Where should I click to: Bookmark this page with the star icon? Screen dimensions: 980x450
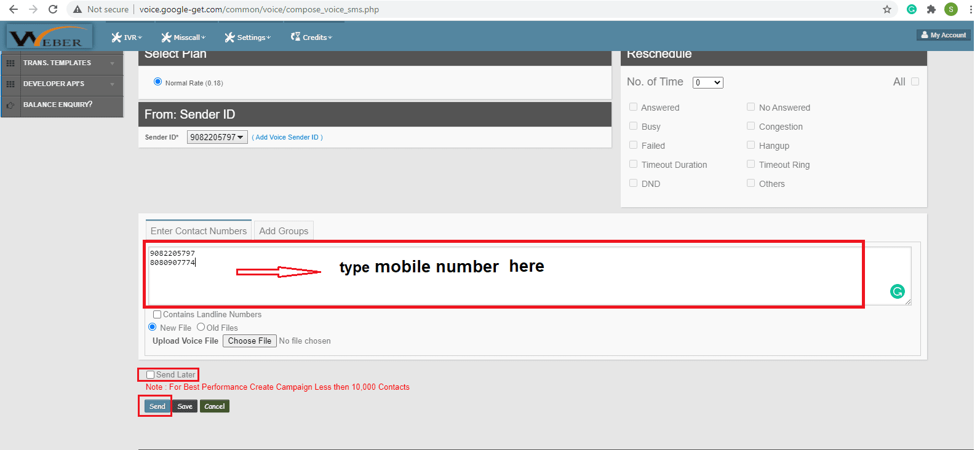tap(886, 9)
